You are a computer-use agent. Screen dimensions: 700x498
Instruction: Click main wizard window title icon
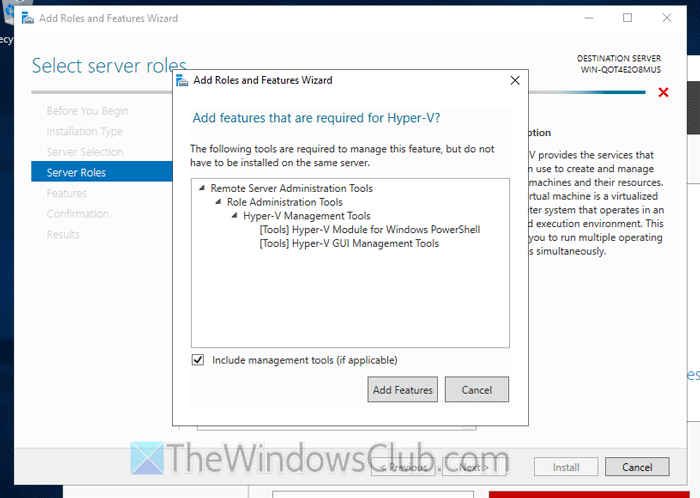pyautogui.click(x=28, y=18)
